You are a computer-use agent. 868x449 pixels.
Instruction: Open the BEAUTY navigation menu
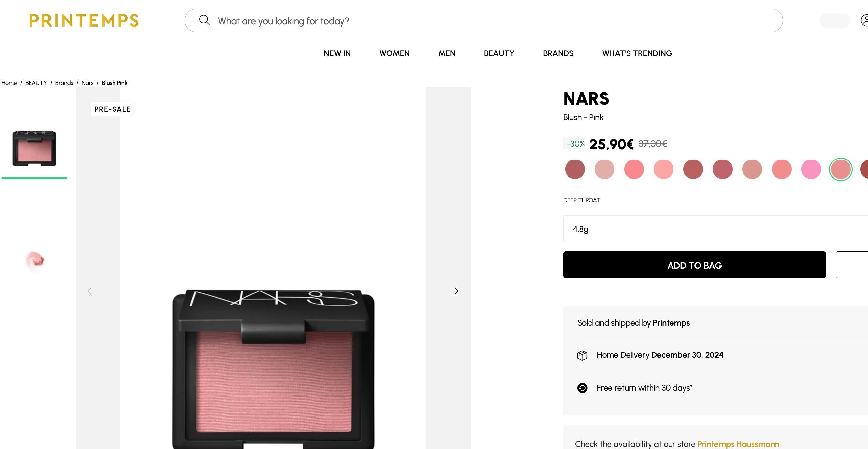499,53
